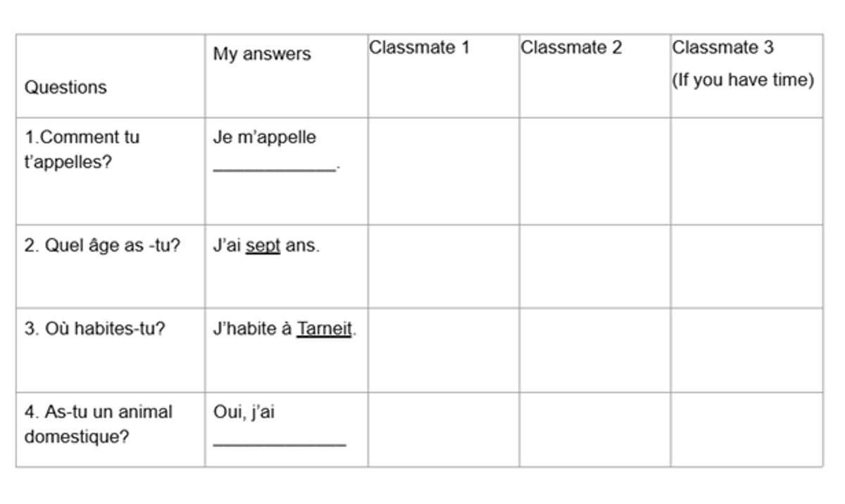Screen dimensions: 845x504
Task: Click the question "Quel âge as-tu?"
Action: [x=102, y=246]
